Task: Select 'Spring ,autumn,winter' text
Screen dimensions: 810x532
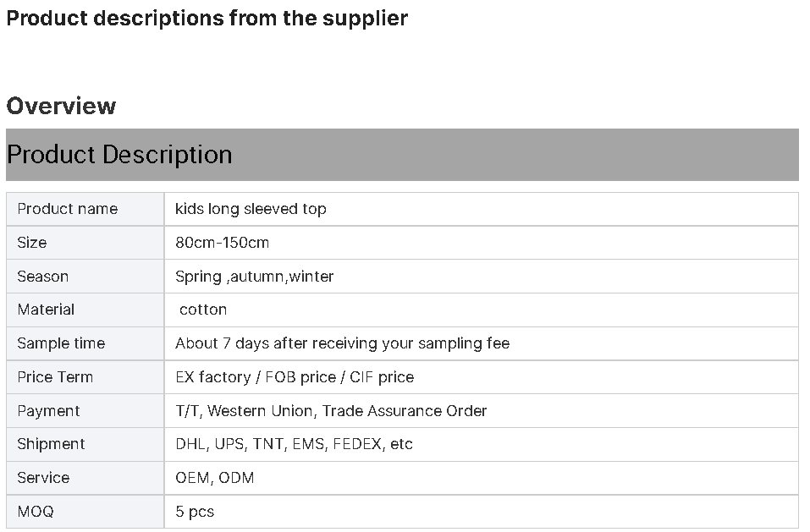Action: (254, 277)
